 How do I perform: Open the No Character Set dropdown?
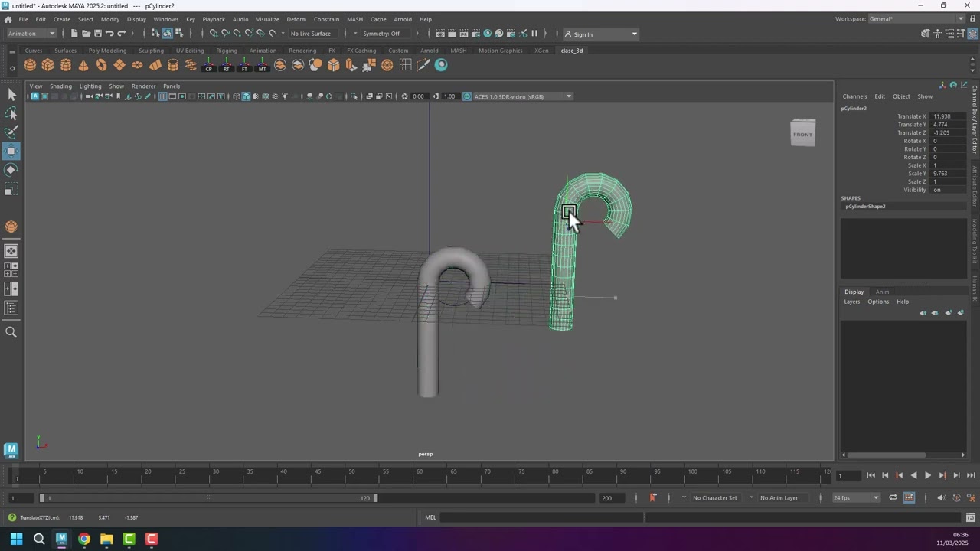[714, 498]
